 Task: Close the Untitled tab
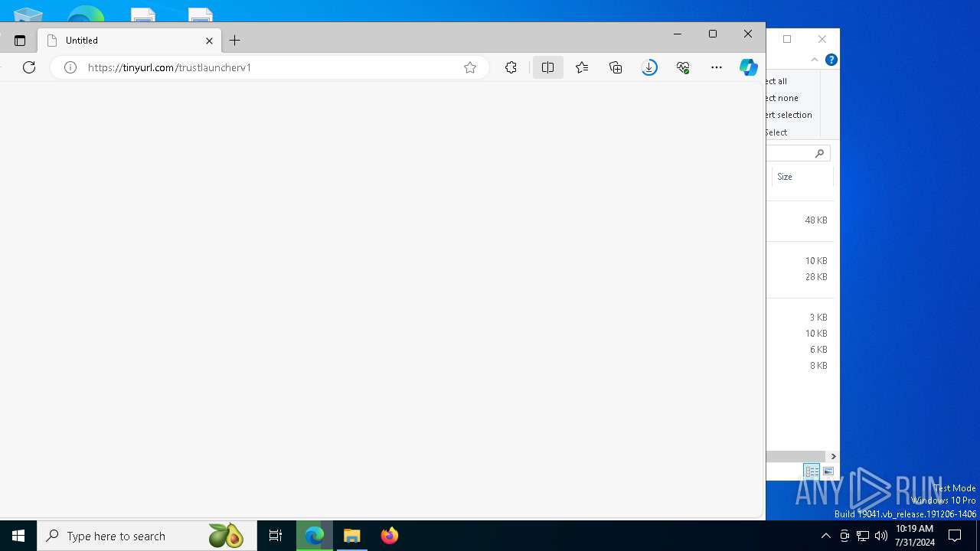coord(209,41)
